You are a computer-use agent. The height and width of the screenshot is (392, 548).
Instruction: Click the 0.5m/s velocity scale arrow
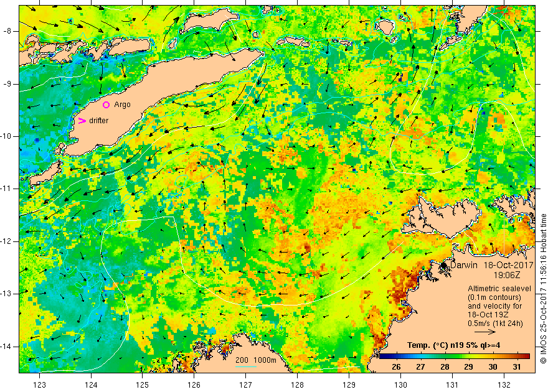(x=484, y=332)
